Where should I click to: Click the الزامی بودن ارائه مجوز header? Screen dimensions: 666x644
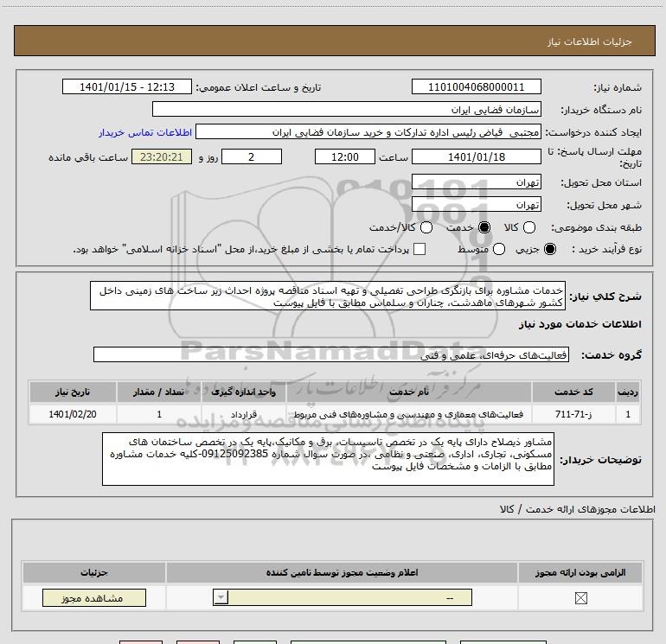[x=580, y=572]
